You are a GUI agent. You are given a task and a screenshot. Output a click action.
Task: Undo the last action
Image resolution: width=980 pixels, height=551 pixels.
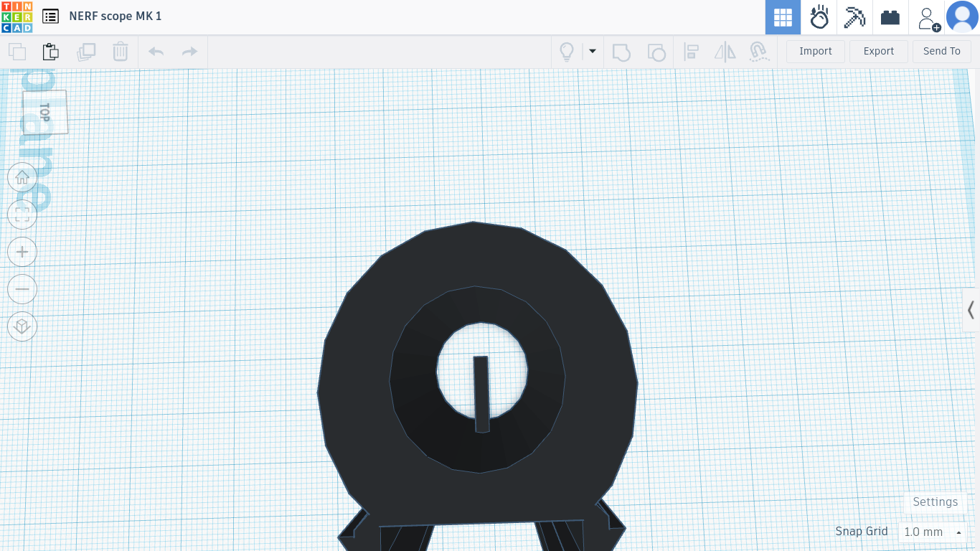click(156, 52)
